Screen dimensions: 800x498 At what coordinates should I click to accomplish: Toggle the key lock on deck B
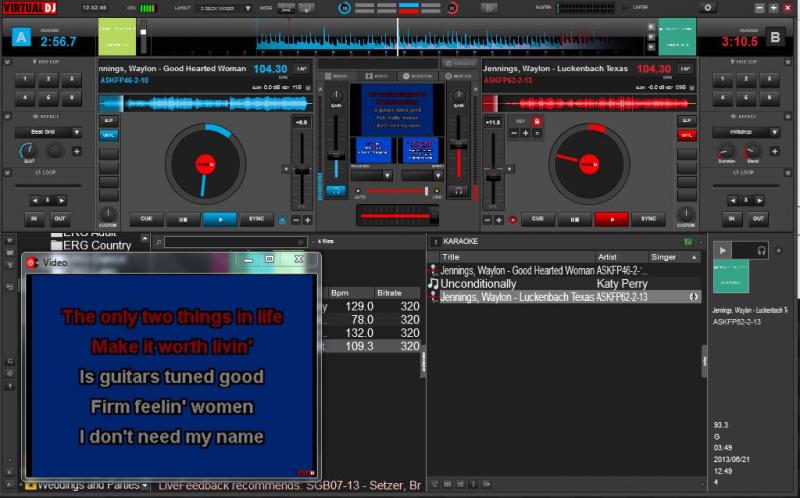(x=537, y=121)
